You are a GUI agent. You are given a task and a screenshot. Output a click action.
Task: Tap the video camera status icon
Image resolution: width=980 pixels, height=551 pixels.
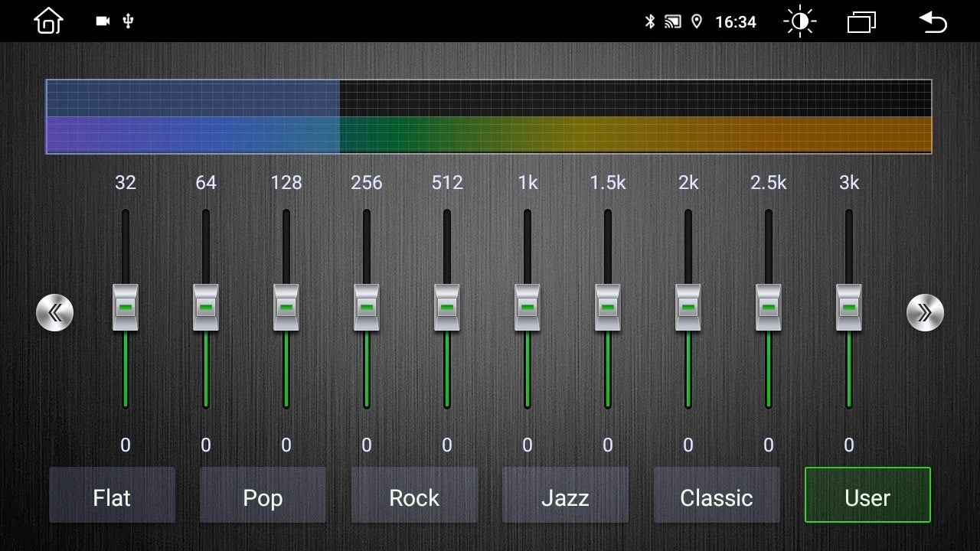[x=103, y=21]
